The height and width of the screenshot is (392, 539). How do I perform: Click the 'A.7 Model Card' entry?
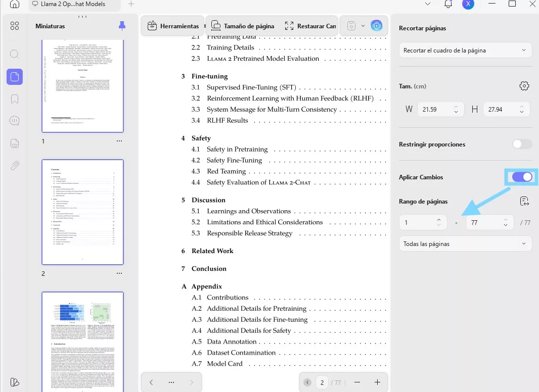[x=217, y=364]
